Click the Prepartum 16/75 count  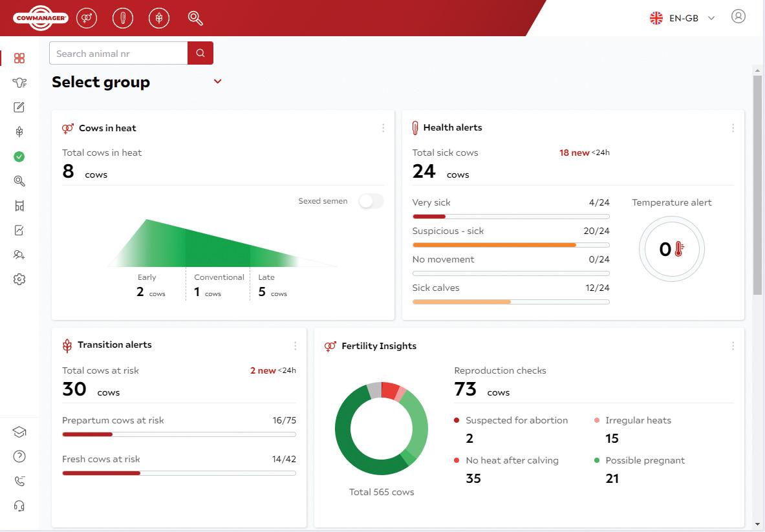tap(285, 420)
